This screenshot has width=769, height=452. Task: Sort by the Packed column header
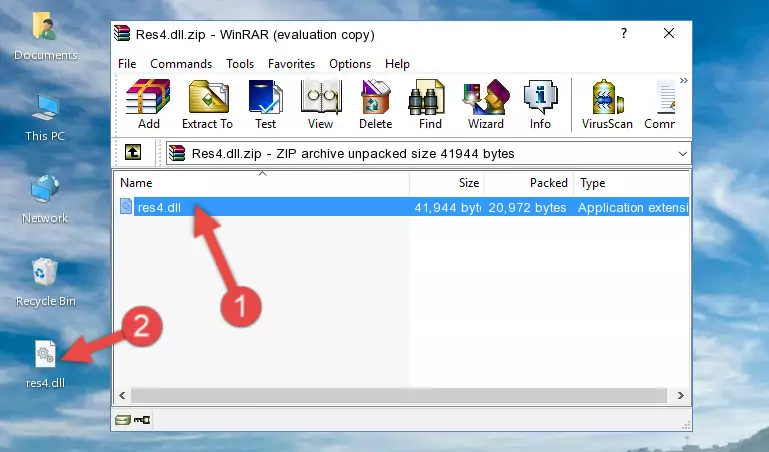[x=529, y=183]
